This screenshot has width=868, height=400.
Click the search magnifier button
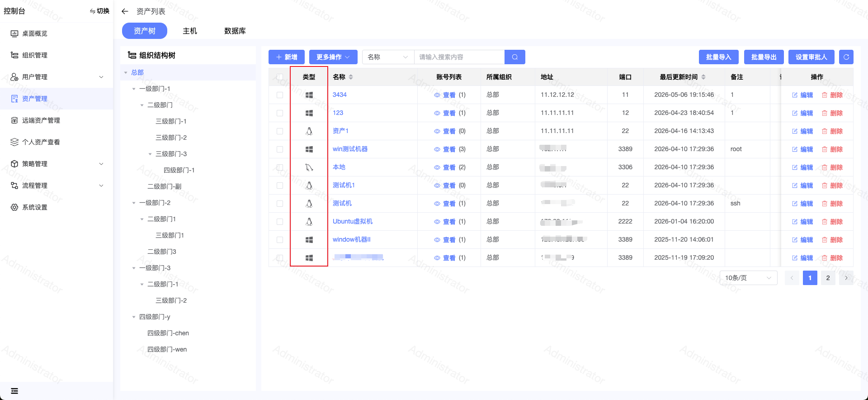click(515, 57)
